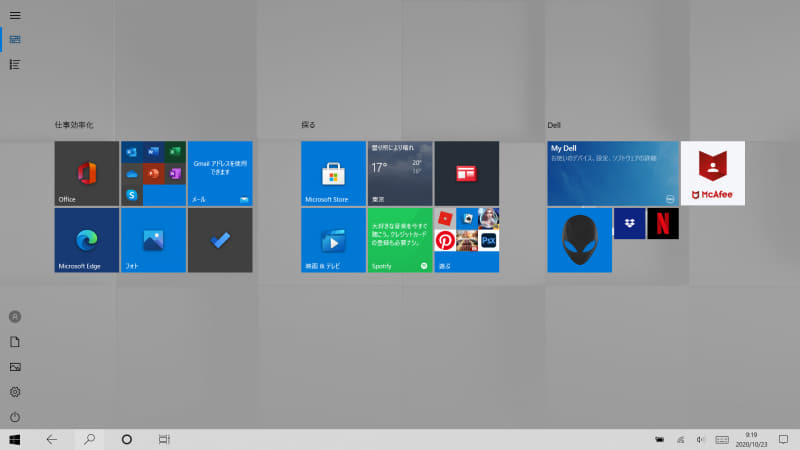Open network status in system tray
Viewport: 800px width, 450px height.
click(681, 439)
